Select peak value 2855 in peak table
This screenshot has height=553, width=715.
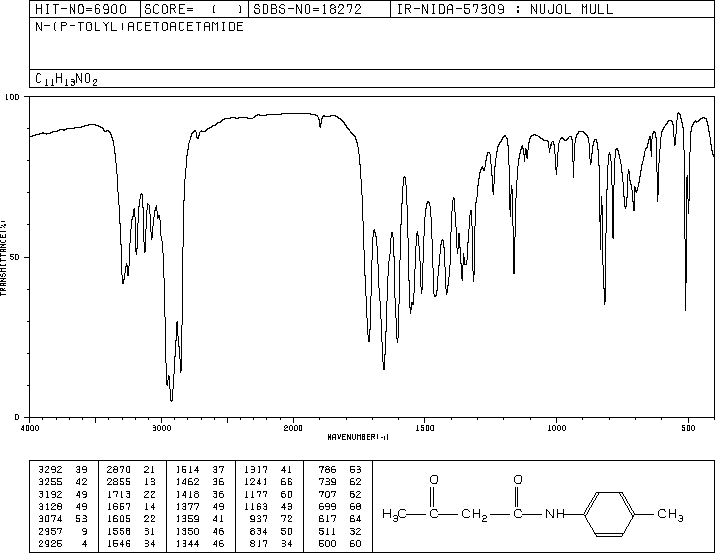coord(119,481)
